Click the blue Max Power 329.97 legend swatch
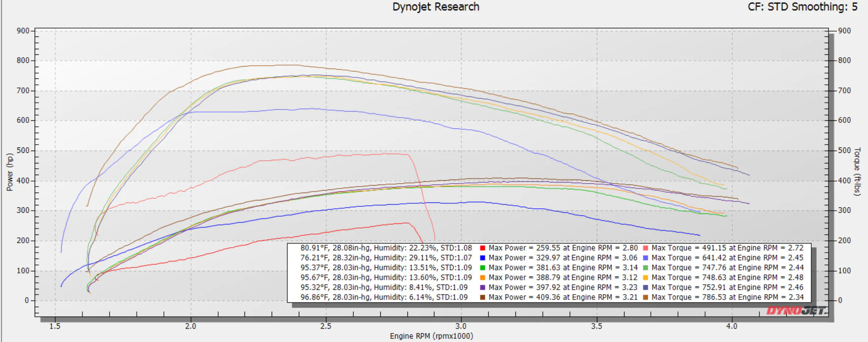The image size is (868, 342). click(x=482, y=258)
